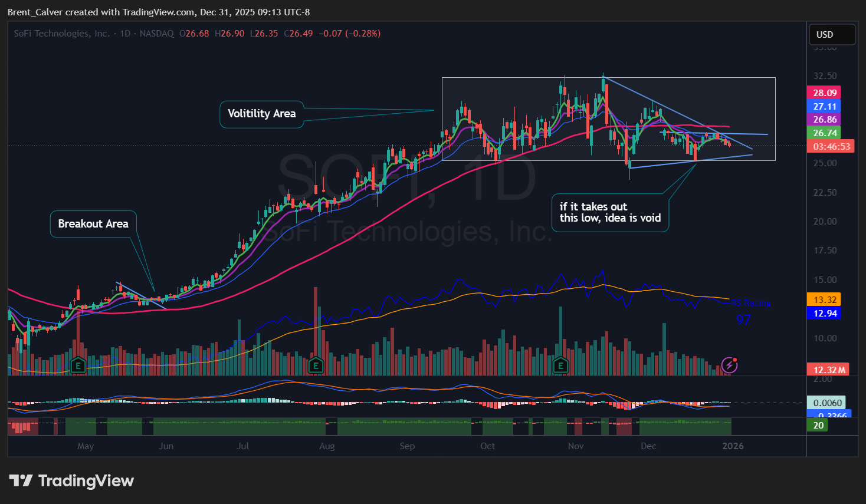The image size is (866, 504).
Task: Select the Volitility Area callout text
Action: 262,113
